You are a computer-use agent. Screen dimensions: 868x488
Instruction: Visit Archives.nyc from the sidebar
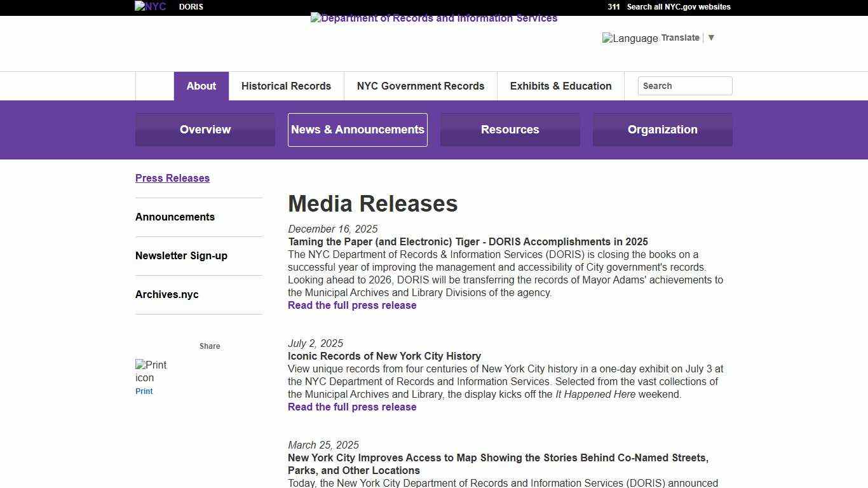click(x=166, y=294)
